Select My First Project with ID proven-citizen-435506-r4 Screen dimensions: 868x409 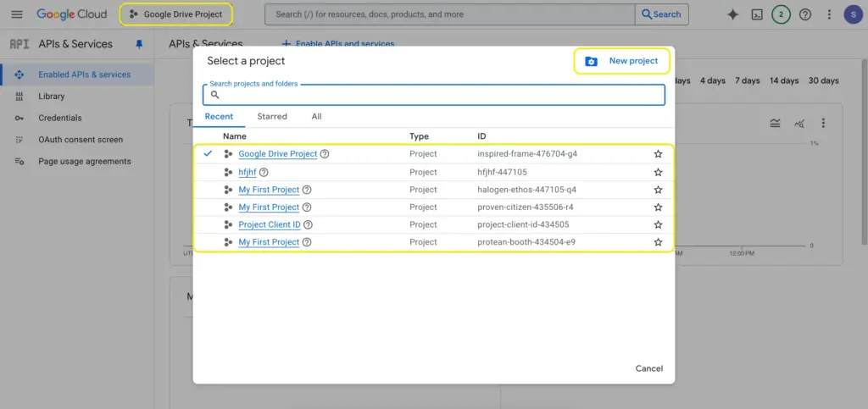(269, 207)
